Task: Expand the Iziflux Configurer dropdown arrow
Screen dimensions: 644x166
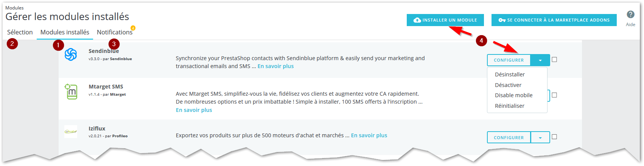Action: click(540, 138)
